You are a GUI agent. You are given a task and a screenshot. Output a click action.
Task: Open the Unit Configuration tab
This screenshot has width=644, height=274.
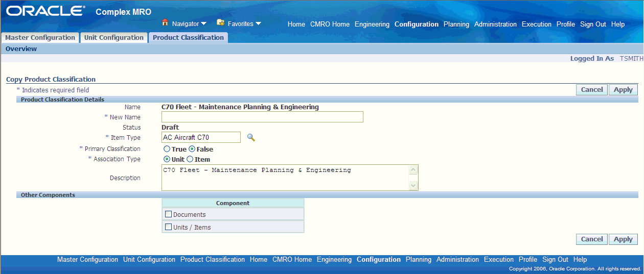pyautogui.click(x=114, y=38)
